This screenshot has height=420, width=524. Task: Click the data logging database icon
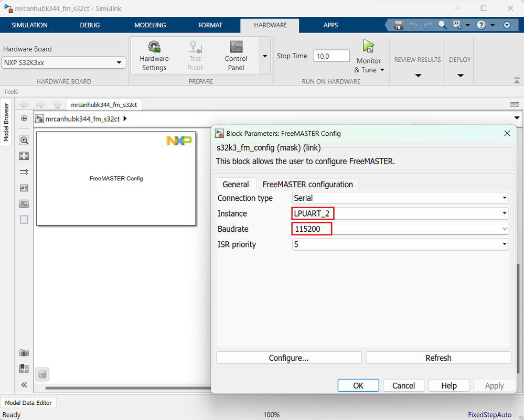42,374
